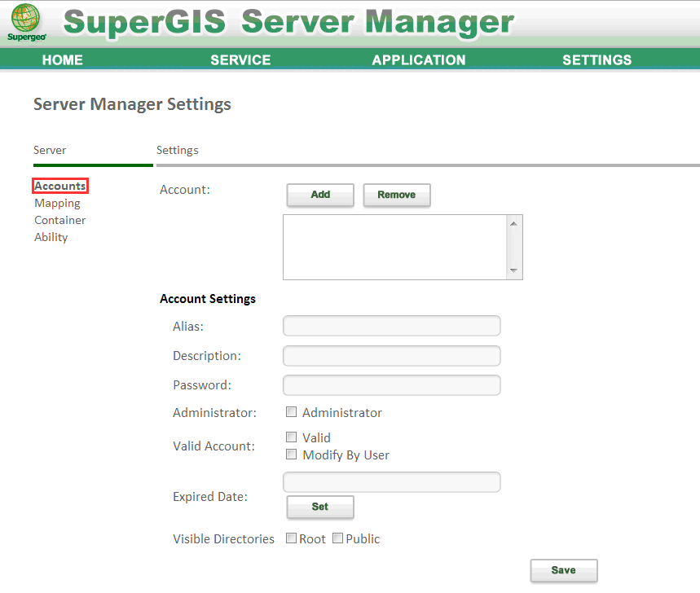Click the Add account button
The width and height of the screenshot is (700, 593).
point(320,195)
